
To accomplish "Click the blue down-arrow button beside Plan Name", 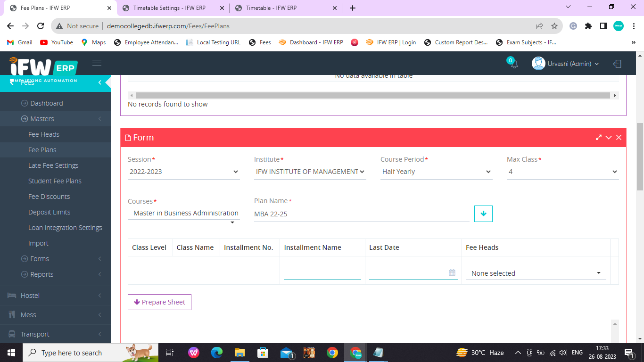I will click(x=483, y=214).
